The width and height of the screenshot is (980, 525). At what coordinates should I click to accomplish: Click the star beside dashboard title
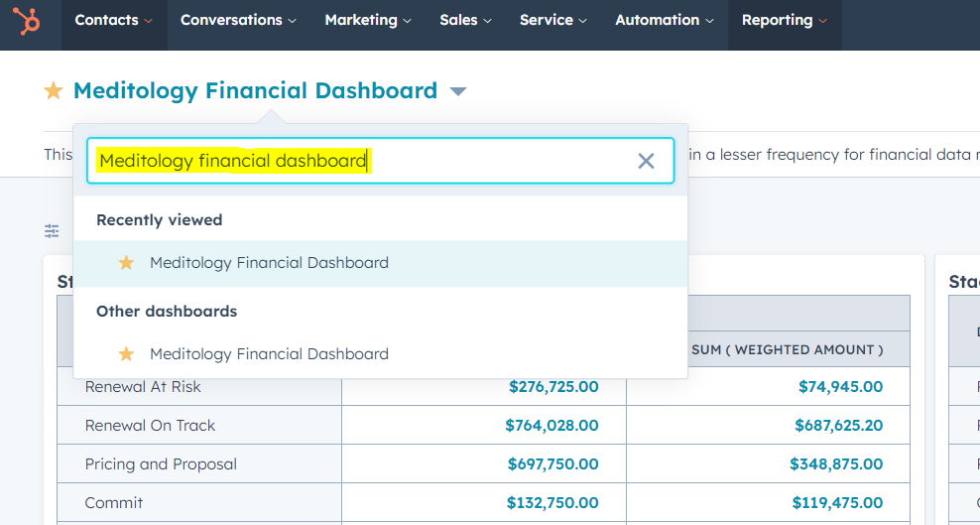click(x=54, y=91)
